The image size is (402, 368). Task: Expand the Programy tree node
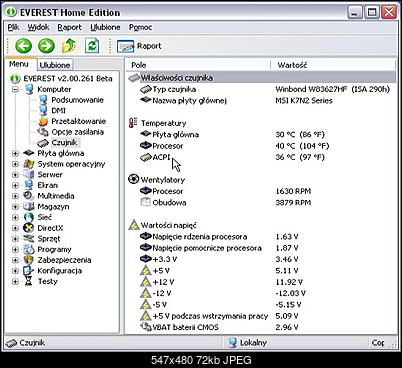[x=15, y=249]
